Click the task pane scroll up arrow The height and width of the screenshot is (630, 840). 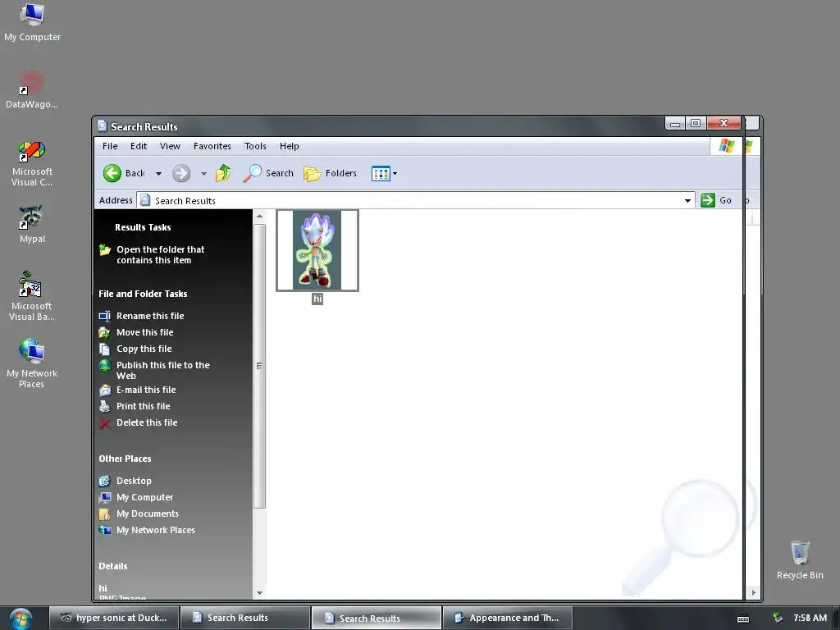259,217
